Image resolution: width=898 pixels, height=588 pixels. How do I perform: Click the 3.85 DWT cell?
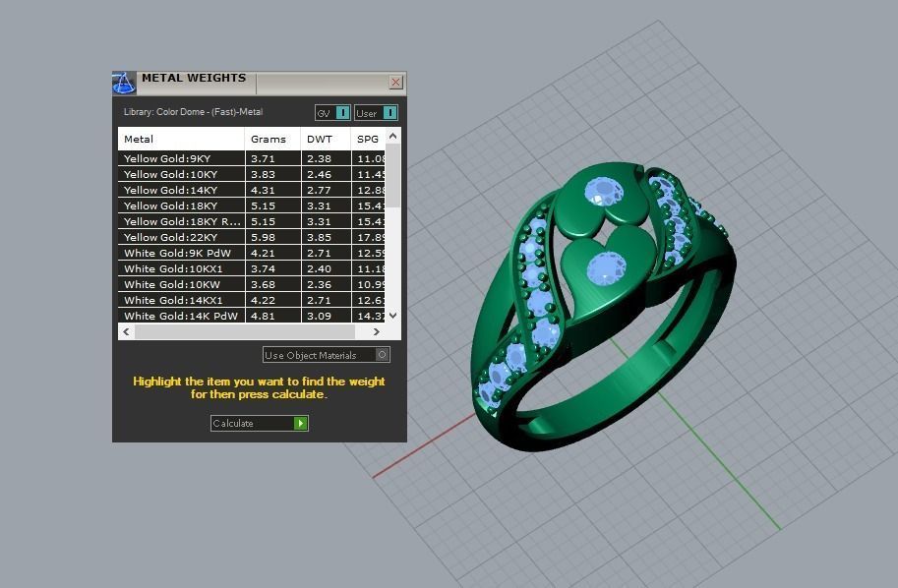pos(326,237)
